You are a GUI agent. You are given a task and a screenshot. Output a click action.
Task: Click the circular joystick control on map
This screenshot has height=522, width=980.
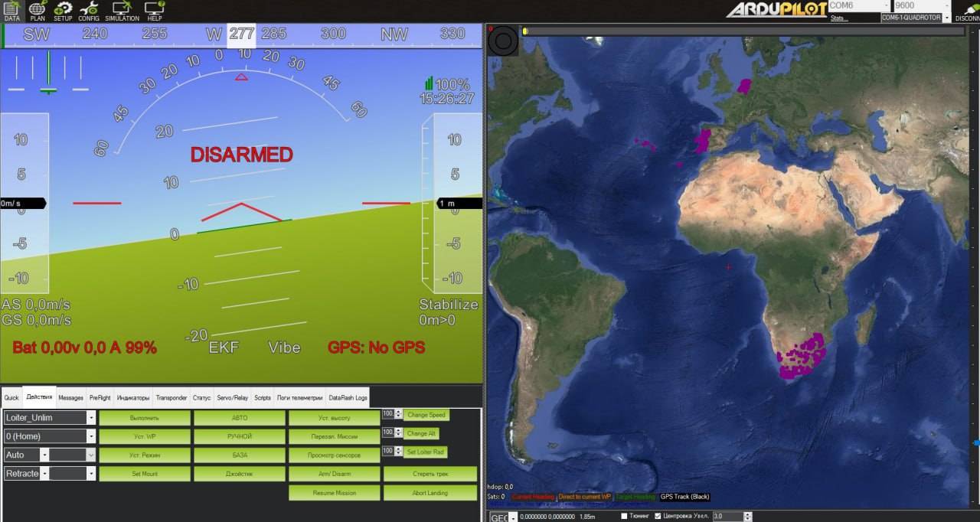pyautogui.click(x=503, y=41)
